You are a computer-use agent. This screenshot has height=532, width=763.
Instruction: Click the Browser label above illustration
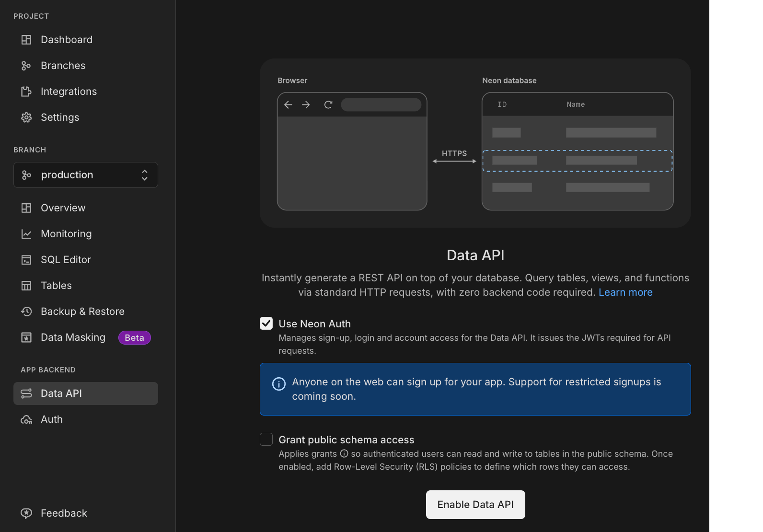pyautogui.click(x=292, y=81)
